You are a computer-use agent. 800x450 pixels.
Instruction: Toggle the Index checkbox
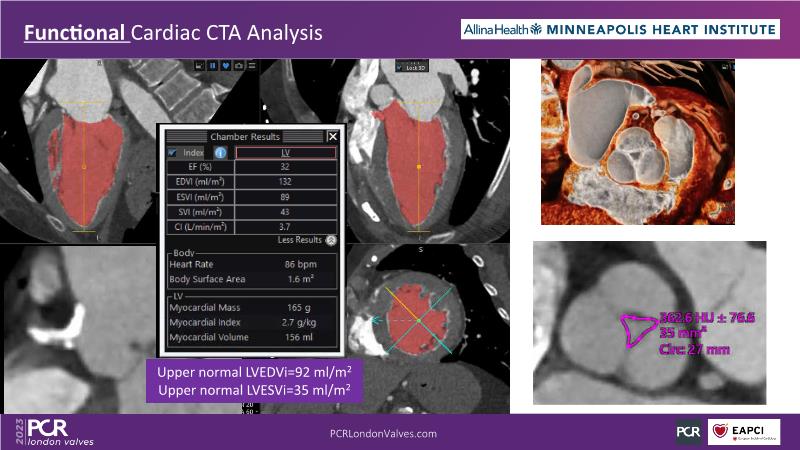click(173, 152)
